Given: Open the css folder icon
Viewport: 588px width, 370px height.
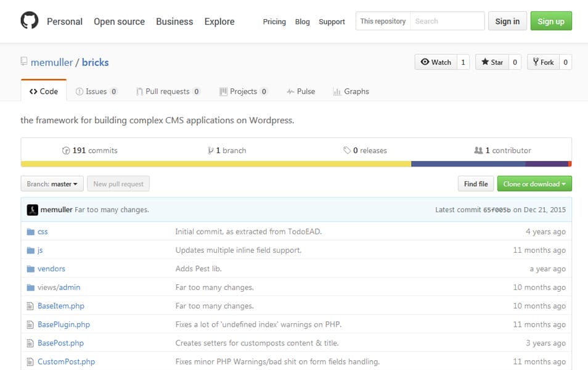Looking at the screenshot, I should pos(31,232).
